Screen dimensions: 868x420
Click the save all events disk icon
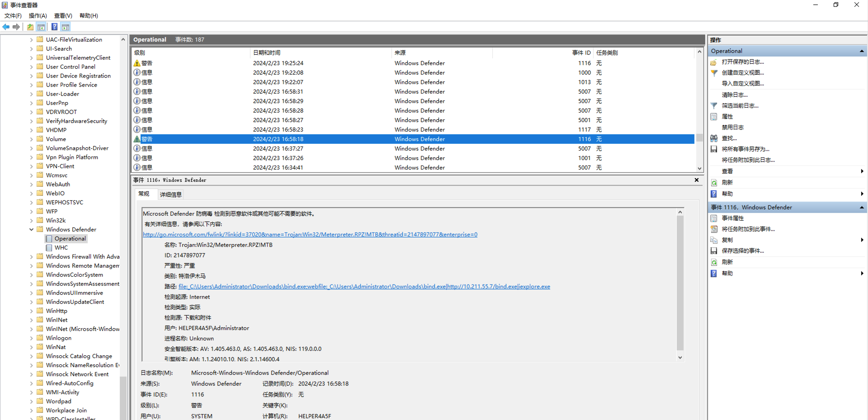tap(714, 149)
